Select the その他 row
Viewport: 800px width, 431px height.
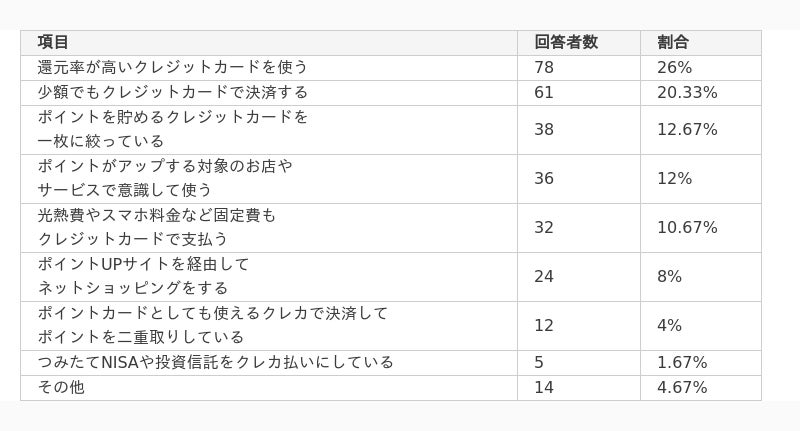pos(391,388)
